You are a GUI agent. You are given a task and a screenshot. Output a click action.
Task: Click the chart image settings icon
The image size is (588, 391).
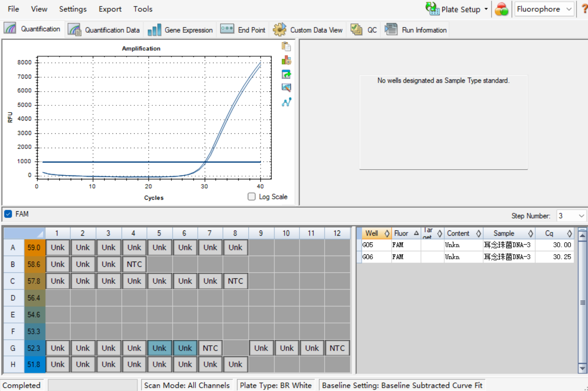(x=286, y=87)
